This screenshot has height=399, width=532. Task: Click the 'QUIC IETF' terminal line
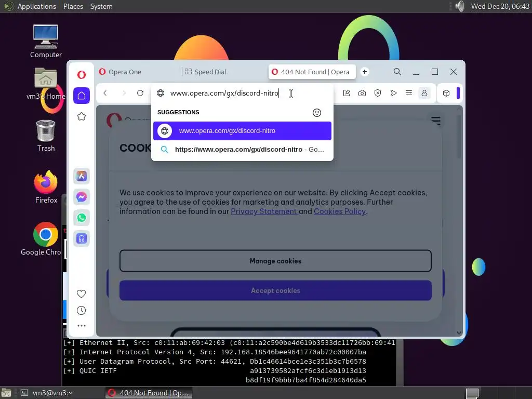[x=98, y=371]
